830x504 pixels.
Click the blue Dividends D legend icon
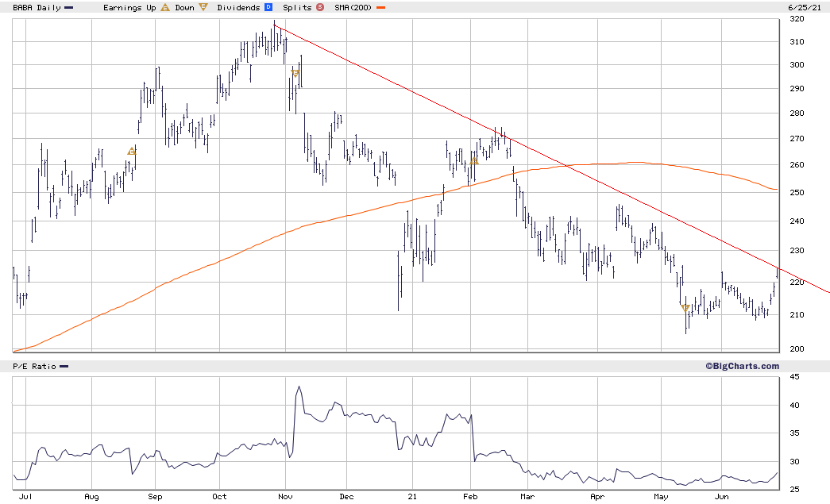coord(268,7)
